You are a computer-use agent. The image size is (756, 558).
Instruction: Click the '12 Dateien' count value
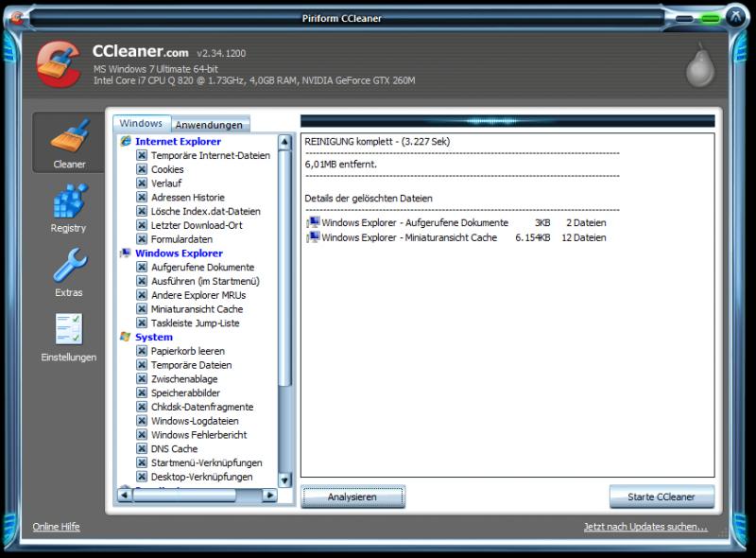pyautogui.click(x=584, y=237)
